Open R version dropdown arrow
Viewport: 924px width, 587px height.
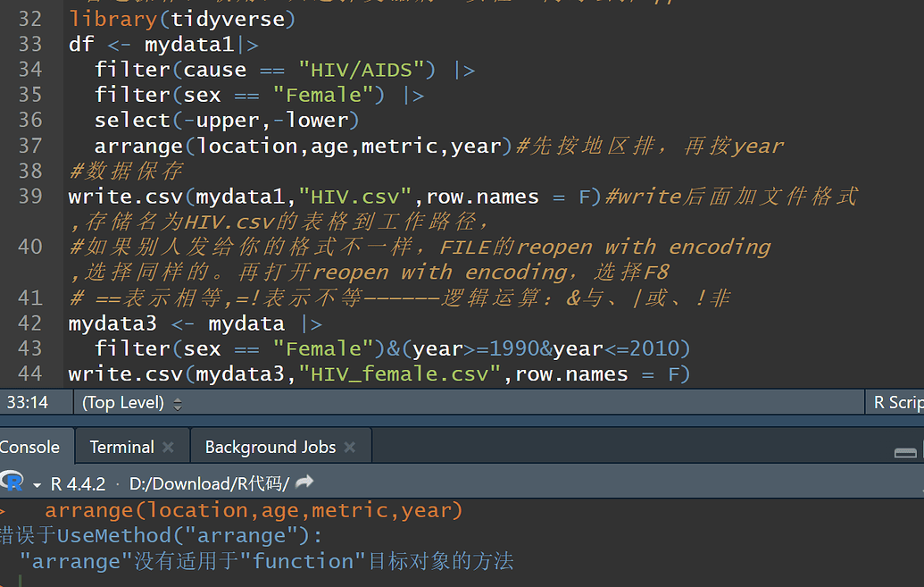(37, 485)
